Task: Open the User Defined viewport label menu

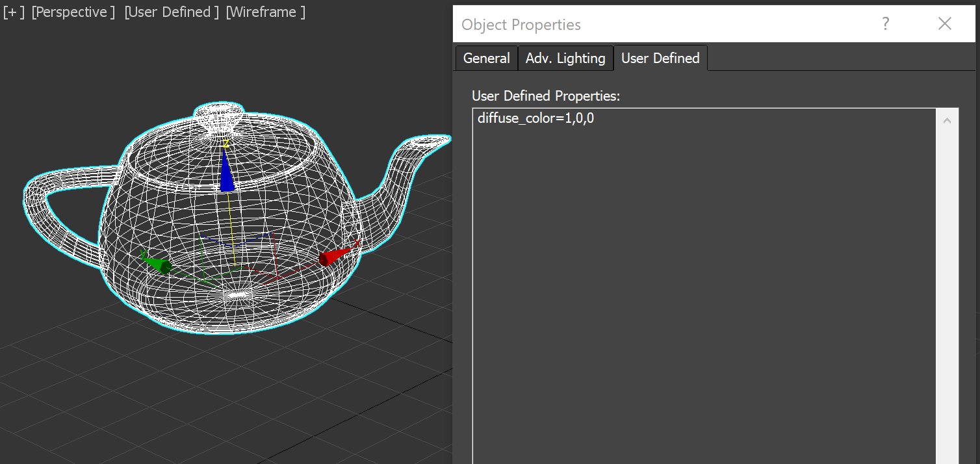Action: click(x=171, y=11)
